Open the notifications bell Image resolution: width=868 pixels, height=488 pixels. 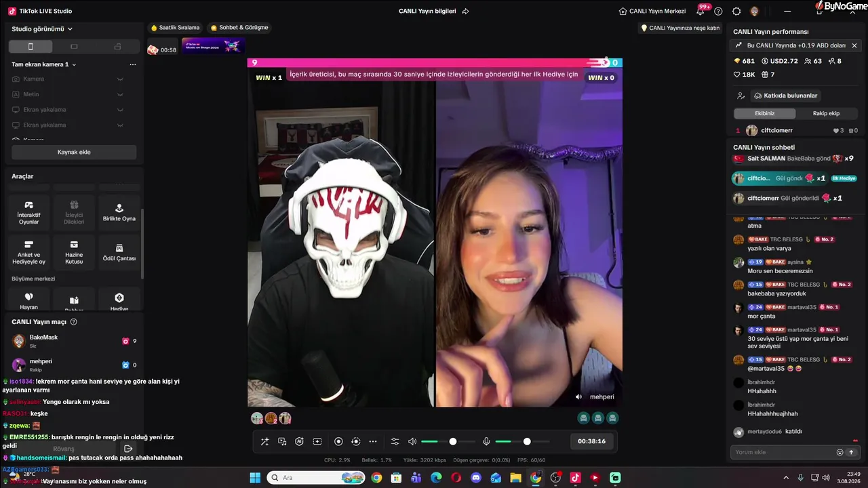point(701,11)
